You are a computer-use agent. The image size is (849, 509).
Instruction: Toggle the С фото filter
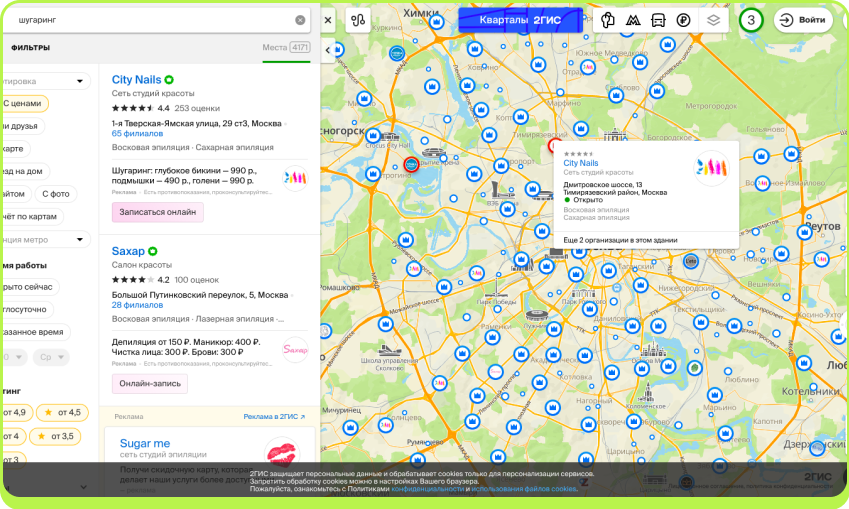tap(56, 194)
